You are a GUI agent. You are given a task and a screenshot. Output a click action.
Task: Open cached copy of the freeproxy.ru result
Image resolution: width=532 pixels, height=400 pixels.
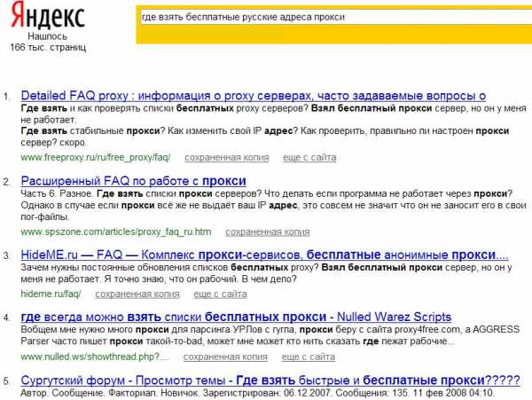[x=226, y=158]
